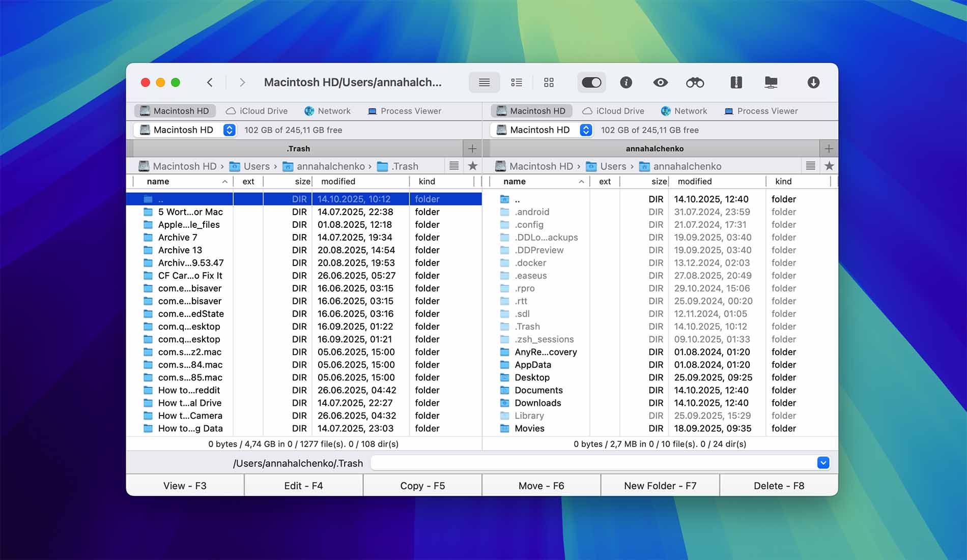This screenshot has width=967, height=560.
Task: Expand the command line history dropdown
Action: tap(822, 463)
